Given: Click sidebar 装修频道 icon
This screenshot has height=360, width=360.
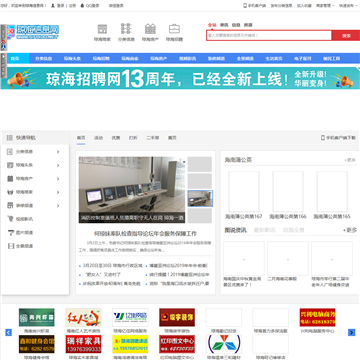Looking at the screenshot, I should [10, 205].
